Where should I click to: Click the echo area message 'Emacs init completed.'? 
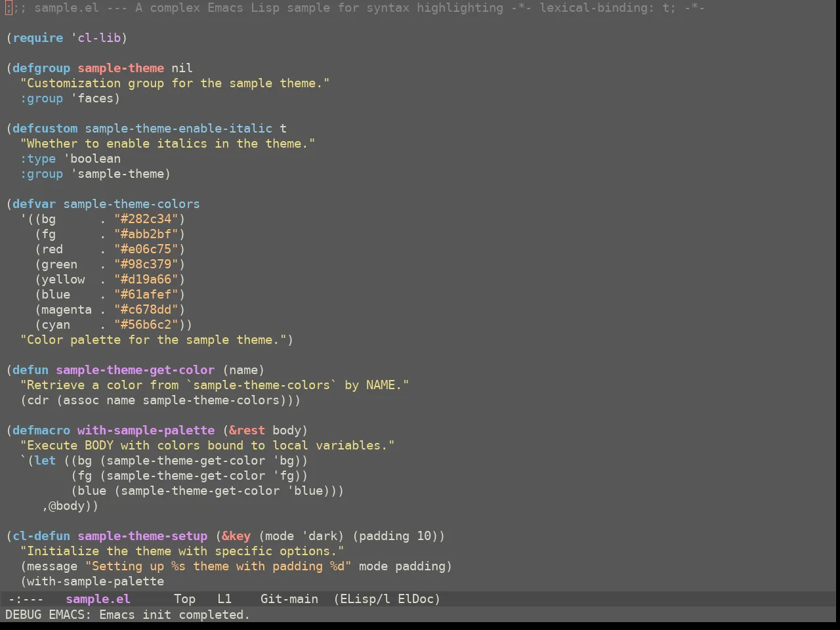175,614
